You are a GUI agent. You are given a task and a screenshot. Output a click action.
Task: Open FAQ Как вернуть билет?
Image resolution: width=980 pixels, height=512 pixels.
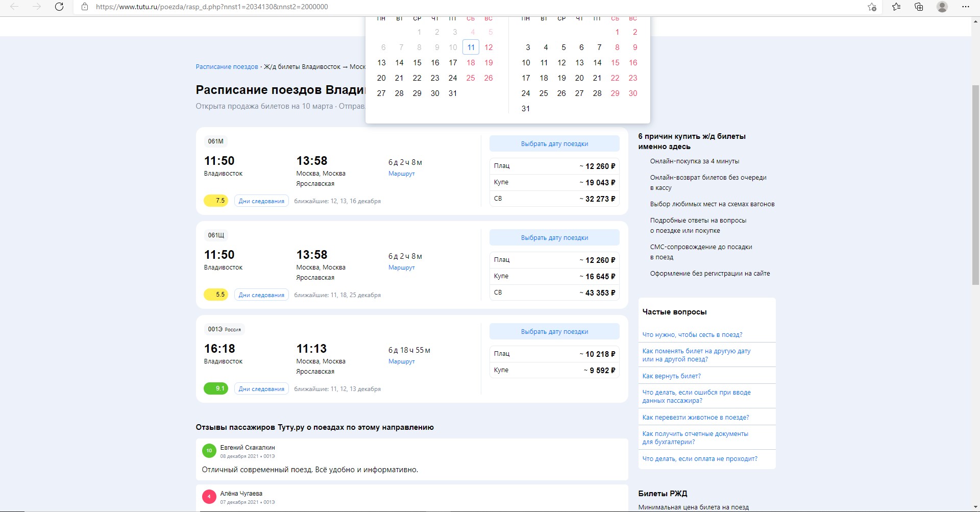pos(671,376)
